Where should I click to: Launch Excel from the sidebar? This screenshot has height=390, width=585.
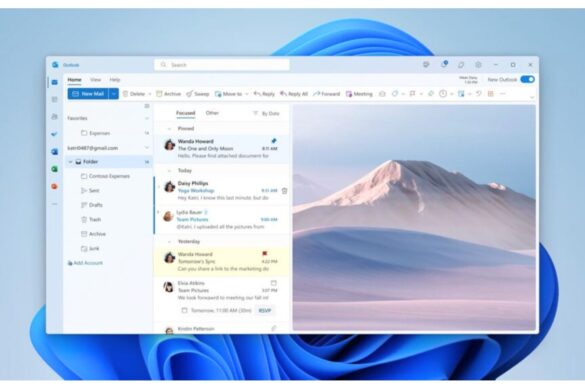tap(54, 169)
